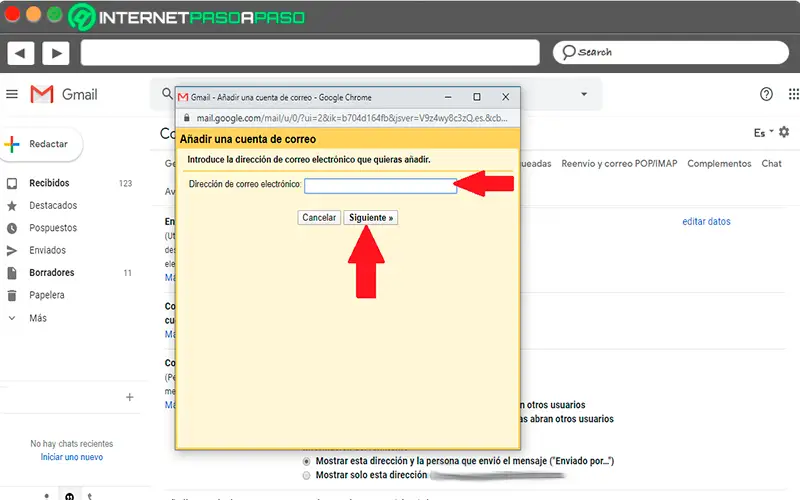
Task: Click the Dirección de correo electrónico input field
Action: (x=381, y=186)
